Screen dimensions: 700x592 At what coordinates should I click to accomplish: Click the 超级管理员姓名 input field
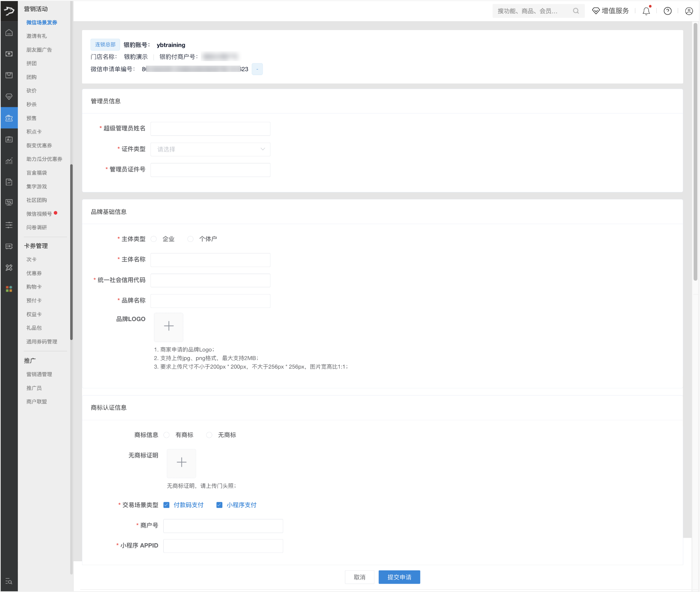pyautogui.click(x=210, y=129)
